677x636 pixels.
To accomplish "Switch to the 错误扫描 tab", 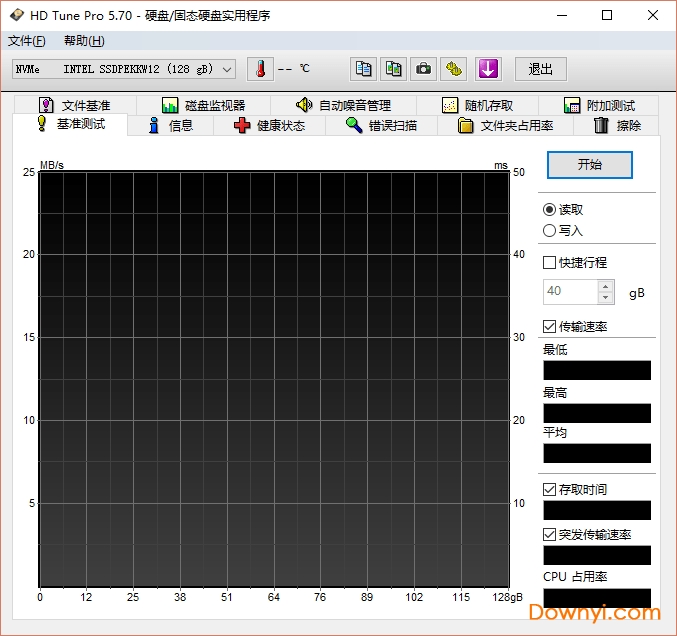I will click(x=381, y=126).
